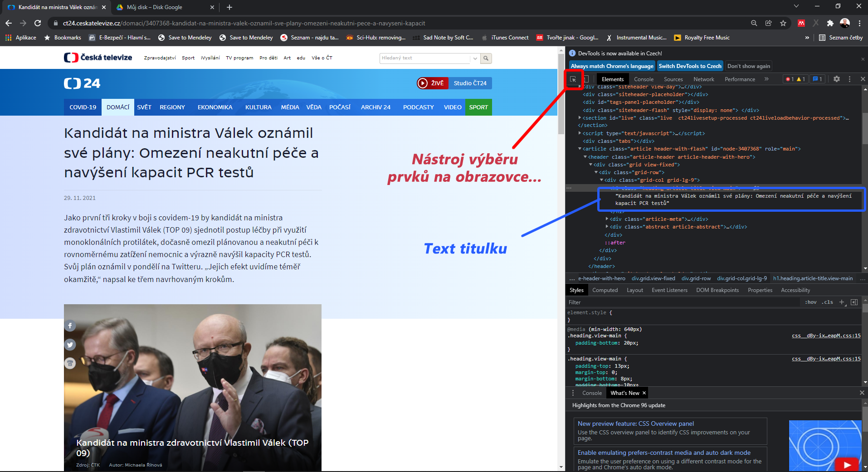Click the Don't show again button
This screenshot has height=472, width=868.
click(x=749, y=66)
